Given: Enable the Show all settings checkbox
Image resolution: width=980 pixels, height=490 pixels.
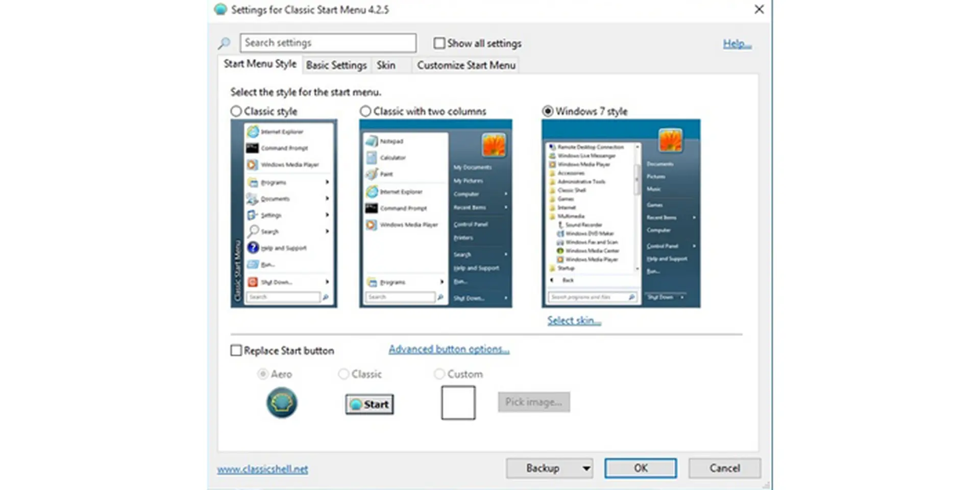Looking at the screenshot, I should 439,43.
